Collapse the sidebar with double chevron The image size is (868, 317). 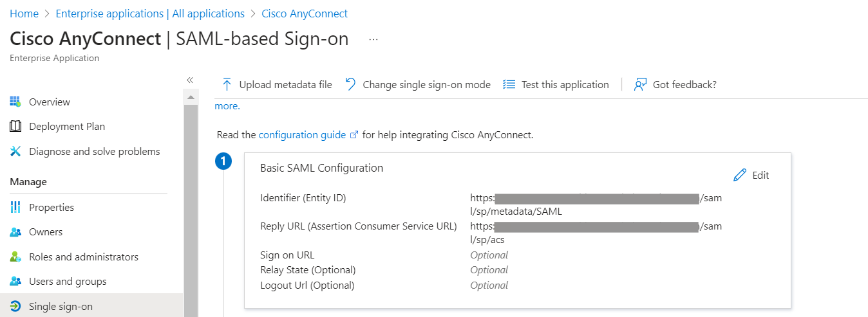click(x=190, y=80)
